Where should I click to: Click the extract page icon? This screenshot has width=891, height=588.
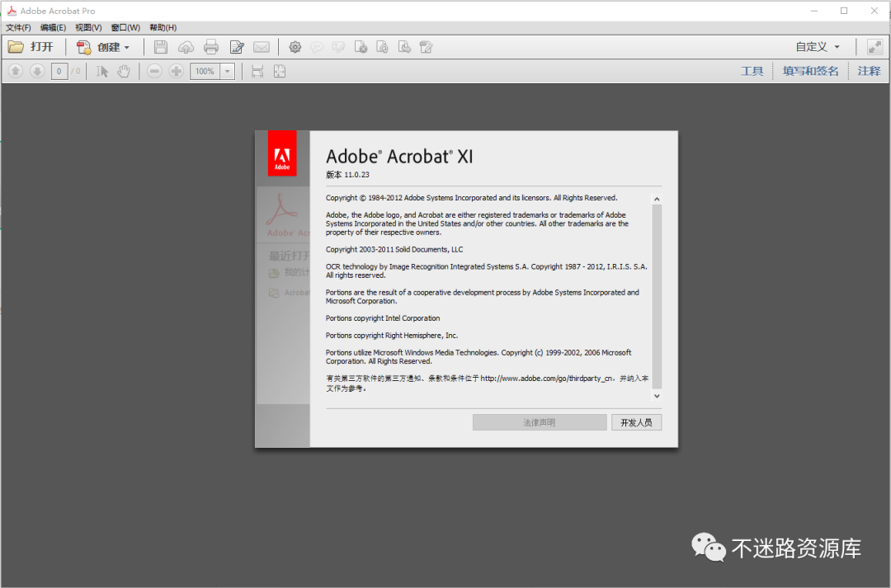[x=404, y=47]
